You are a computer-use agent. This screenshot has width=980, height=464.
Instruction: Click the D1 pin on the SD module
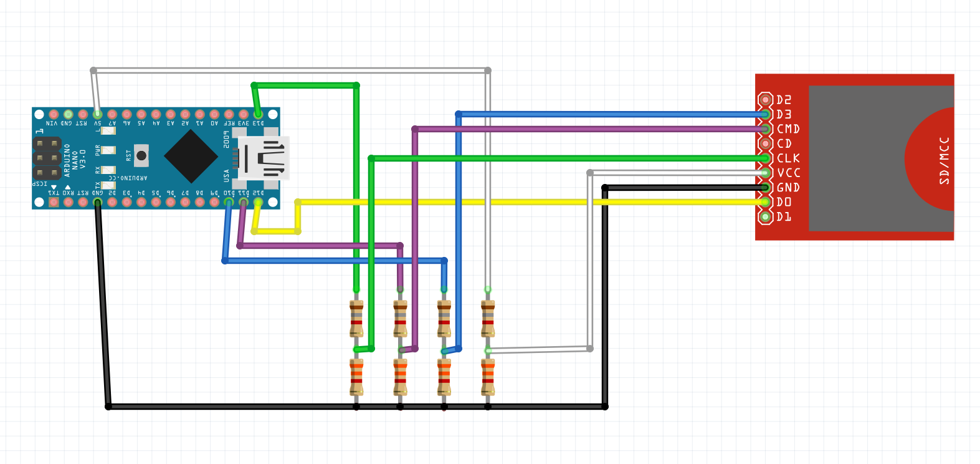[x=765, y=216]
